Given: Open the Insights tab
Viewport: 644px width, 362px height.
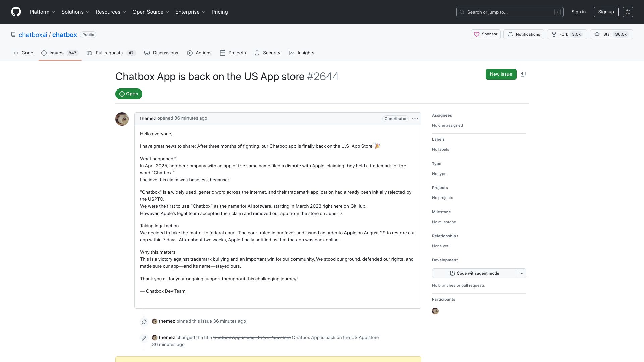Looking at the screenshot, I should (302, 53).
